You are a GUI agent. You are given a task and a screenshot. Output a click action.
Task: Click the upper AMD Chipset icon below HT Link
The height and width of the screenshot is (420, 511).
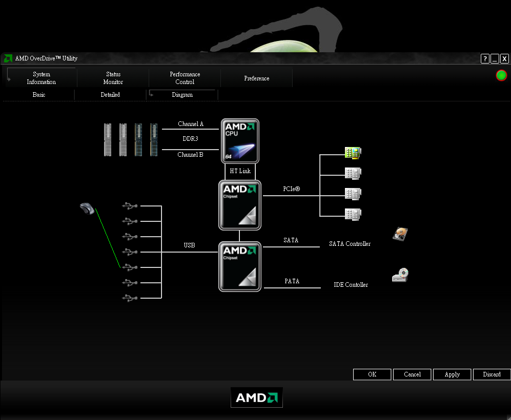(x=239, y=205)
